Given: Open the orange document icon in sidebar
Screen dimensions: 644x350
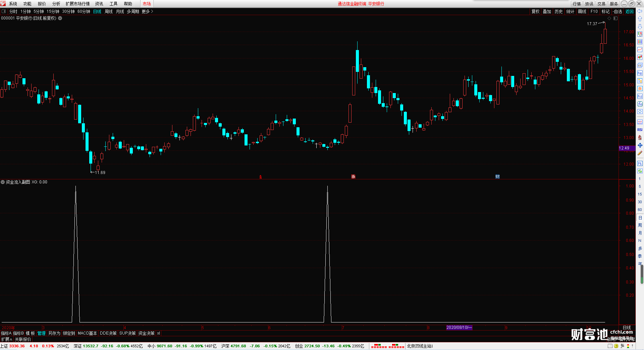Looking at the screenshot, I should click(x=640, y=89).
